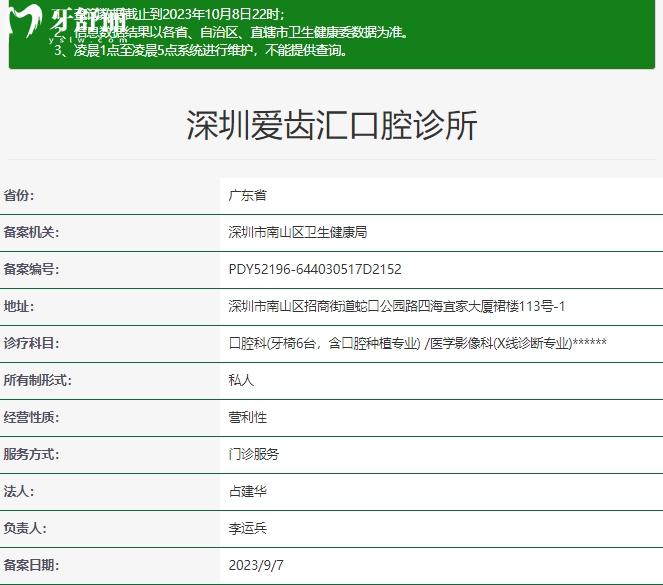Click the 地址 label
The height and width of the screenshot is (585, 663).
click(19, 306)
